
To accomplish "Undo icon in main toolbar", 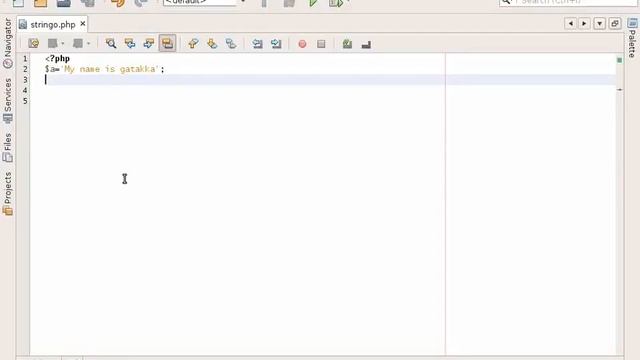I will click(118, 3).
